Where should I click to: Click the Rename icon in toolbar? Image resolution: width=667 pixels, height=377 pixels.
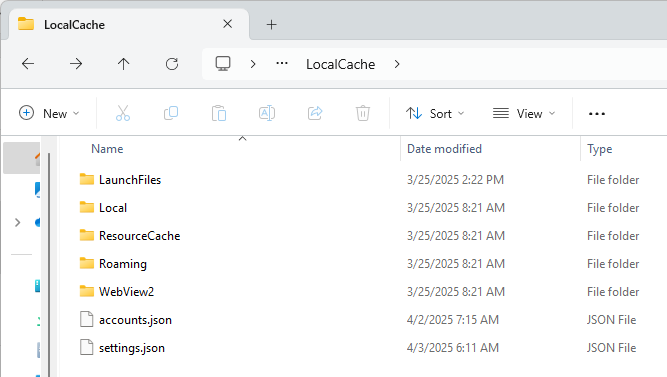coord(267,114)
